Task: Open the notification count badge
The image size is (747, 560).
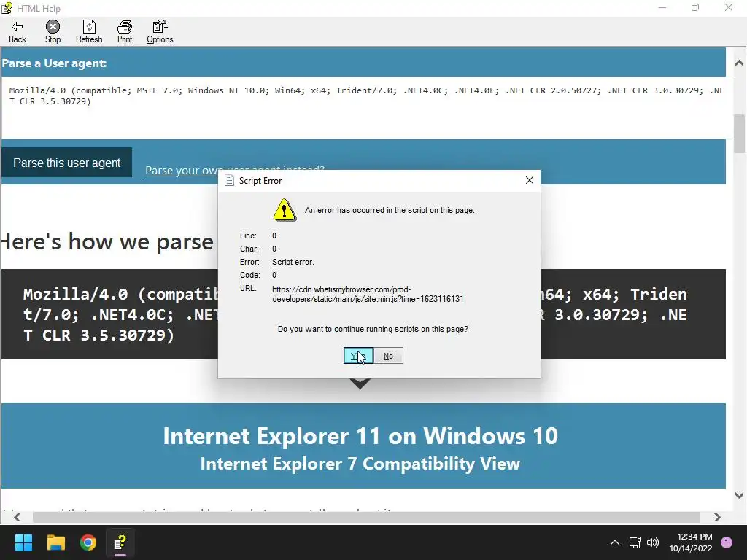Action: point(727,542)
